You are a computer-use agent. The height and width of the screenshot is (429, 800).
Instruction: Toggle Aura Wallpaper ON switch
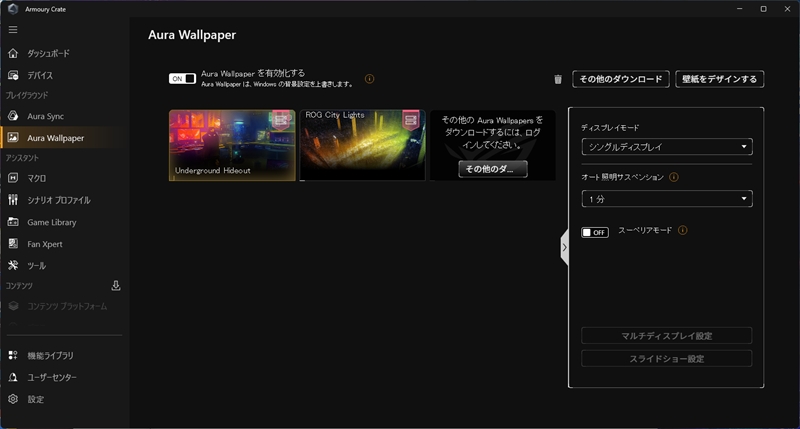[182, 78]
